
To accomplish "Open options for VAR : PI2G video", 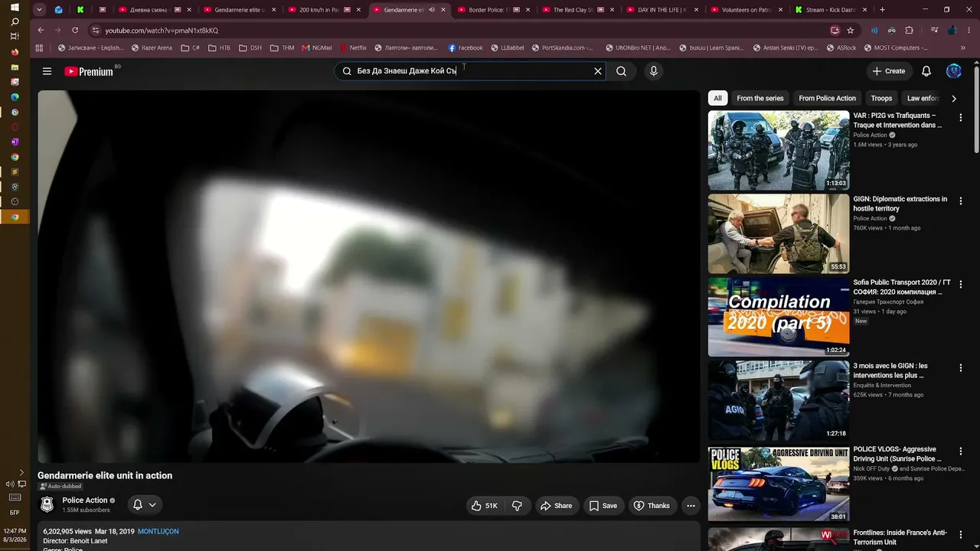I will point(961,117).
